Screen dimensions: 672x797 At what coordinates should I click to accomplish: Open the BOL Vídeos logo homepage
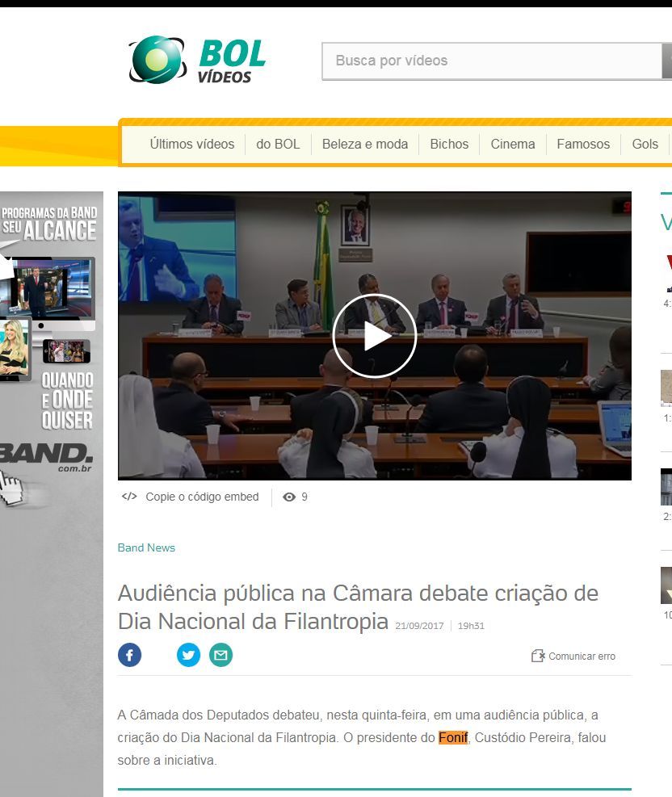[x=197, y=61]
